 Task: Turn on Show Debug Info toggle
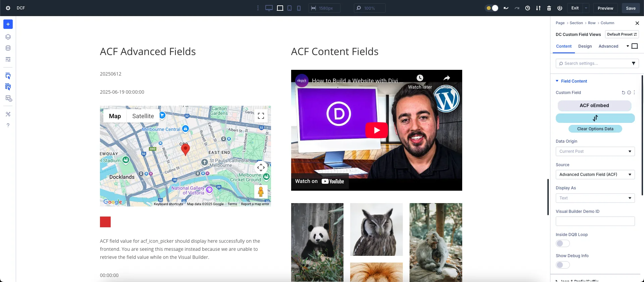point(562,265)
